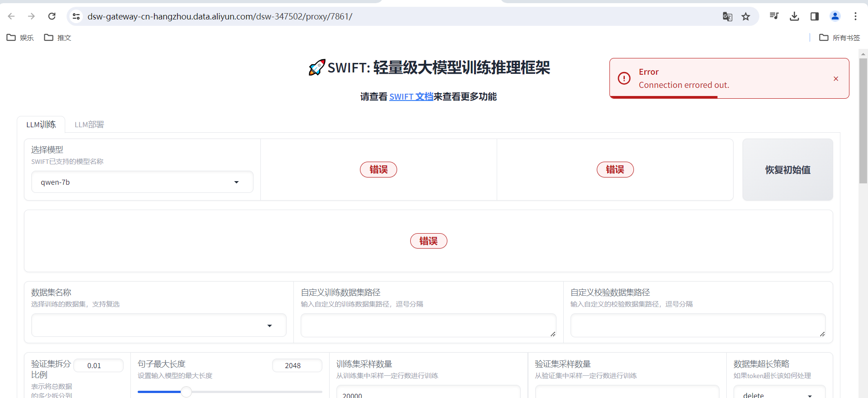This screenshot has height=398, width=868.
Task: Go back using browser back arrow
Action: [x=11, y=16]
